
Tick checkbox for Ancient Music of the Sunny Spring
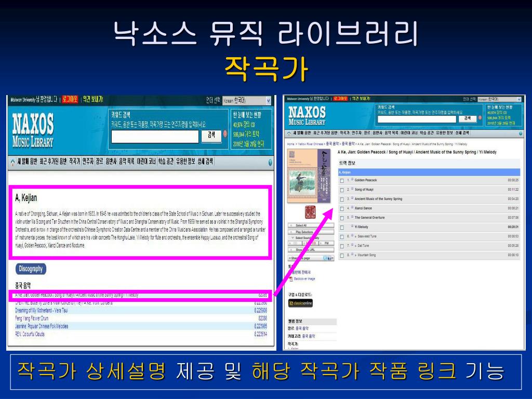click(x=342, y=199)
